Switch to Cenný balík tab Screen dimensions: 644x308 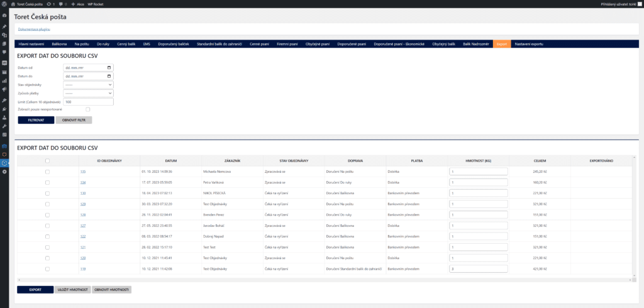click(126, 43)
